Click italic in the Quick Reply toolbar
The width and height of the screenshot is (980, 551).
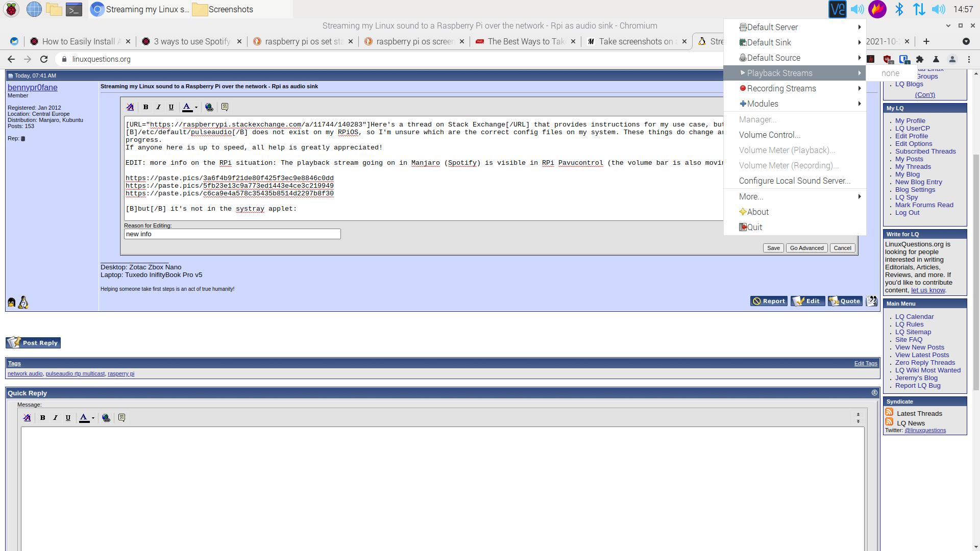pos(56,418)
